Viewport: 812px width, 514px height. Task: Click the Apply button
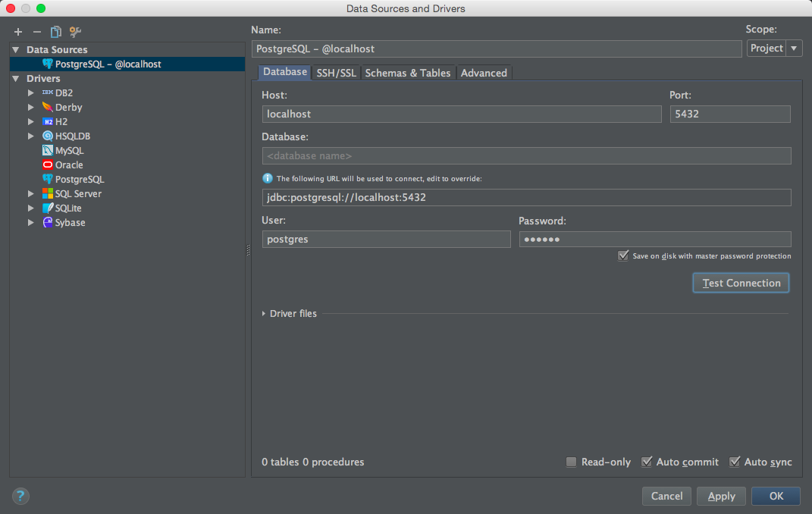[x=721, y=496]
